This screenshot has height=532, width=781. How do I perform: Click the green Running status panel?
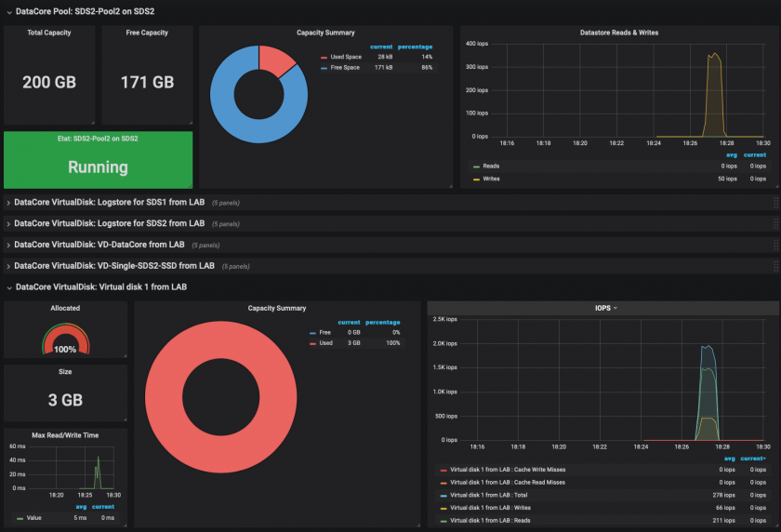[x=99, y=160]
